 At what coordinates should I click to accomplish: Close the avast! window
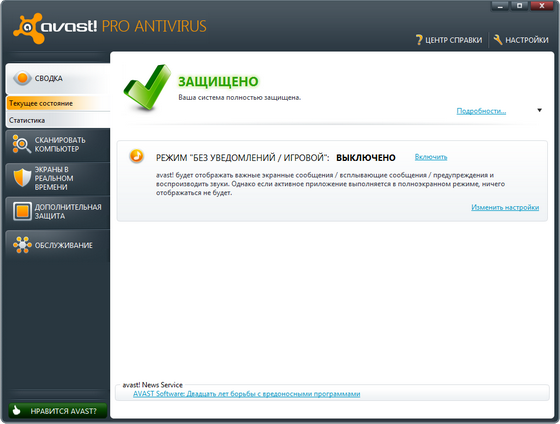542,6
